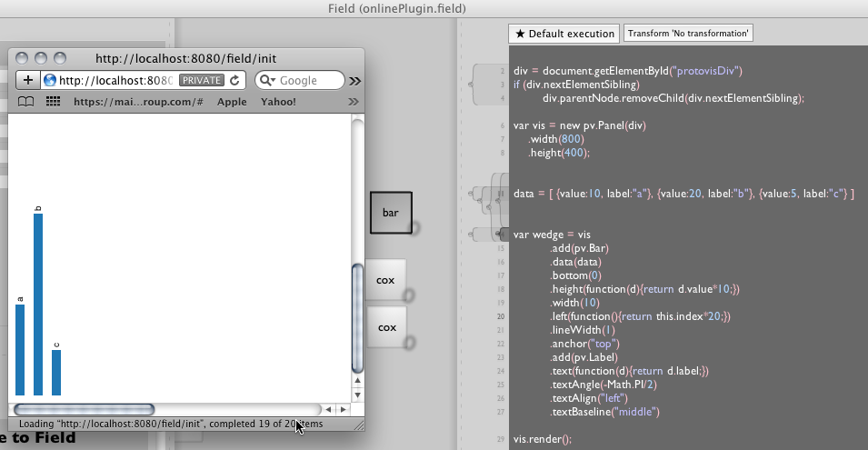
Task: Click the vertical scrollbar down arrow
Action: (x=357, y=395)
